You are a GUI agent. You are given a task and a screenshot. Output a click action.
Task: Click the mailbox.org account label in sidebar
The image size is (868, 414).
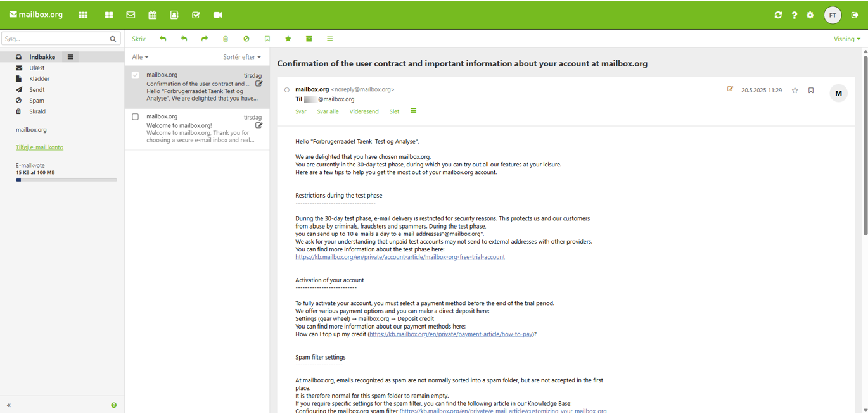coord(31,130)
